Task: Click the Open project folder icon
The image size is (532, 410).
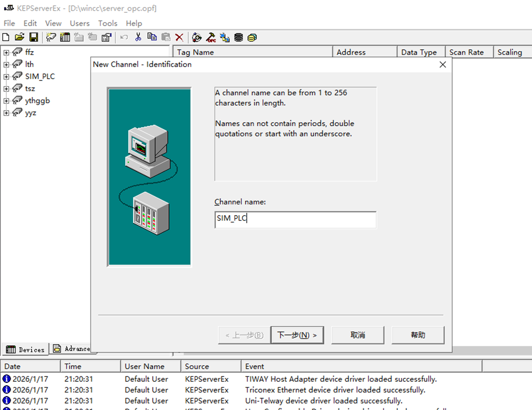Action: pos(20,37)
